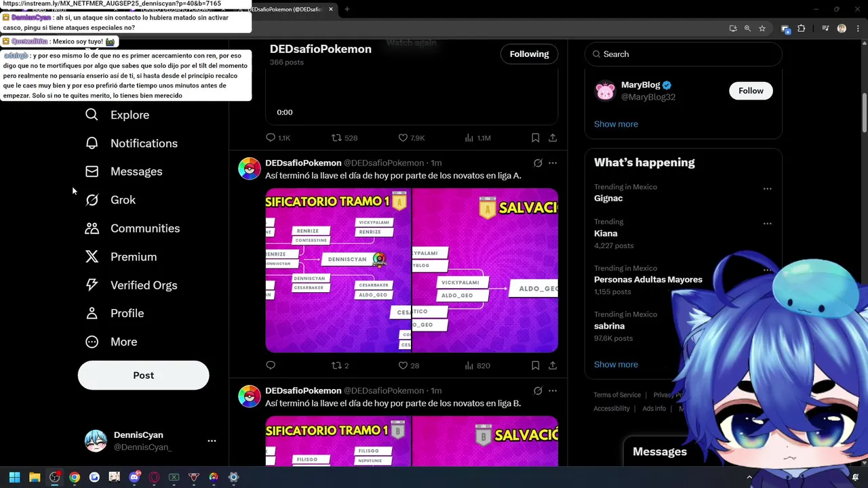This screenshot has width=868, height=488.
Task: Click DEDsafioPokemon name on liga B post
Action: [x=303, y=390]
